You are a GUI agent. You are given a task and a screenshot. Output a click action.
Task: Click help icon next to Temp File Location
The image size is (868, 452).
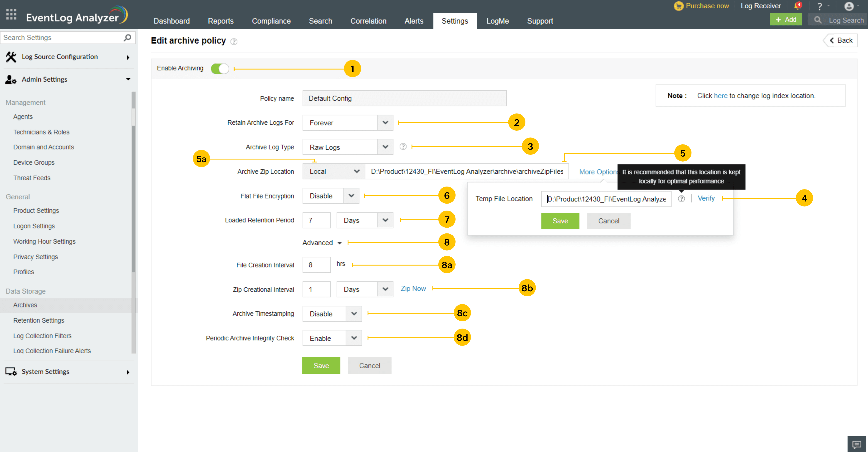coord(681,199)
